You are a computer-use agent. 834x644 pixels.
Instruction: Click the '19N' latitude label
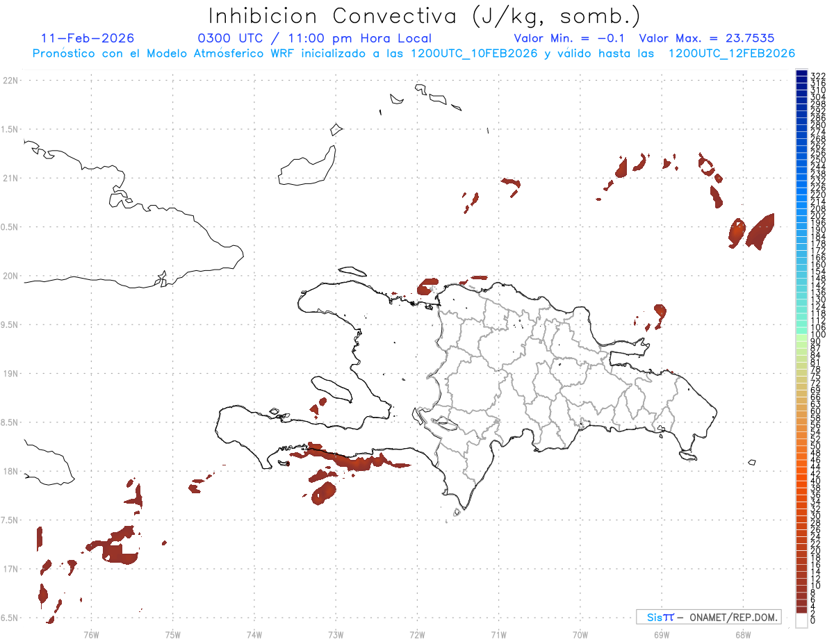coord(10,374)
